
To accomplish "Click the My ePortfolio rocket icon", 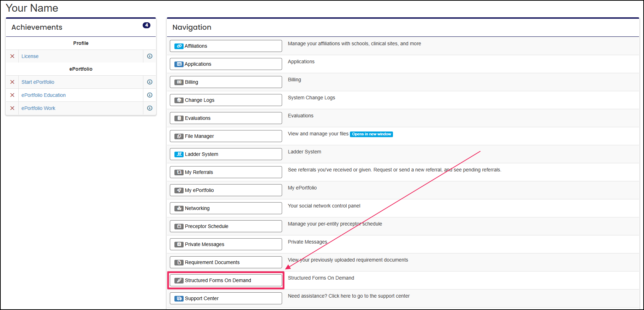I will click(x=179, y=190).
